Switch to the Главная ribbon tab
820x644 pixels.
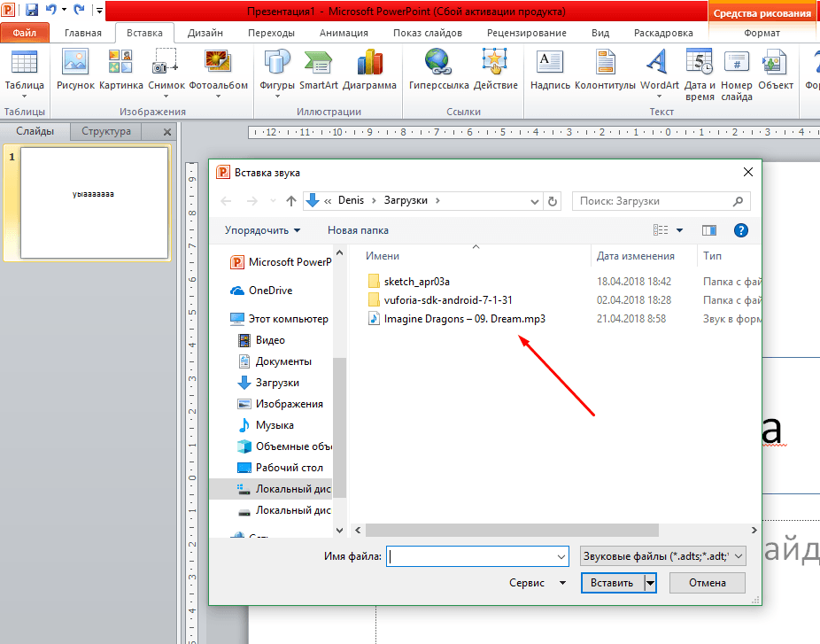click(83, 33)
